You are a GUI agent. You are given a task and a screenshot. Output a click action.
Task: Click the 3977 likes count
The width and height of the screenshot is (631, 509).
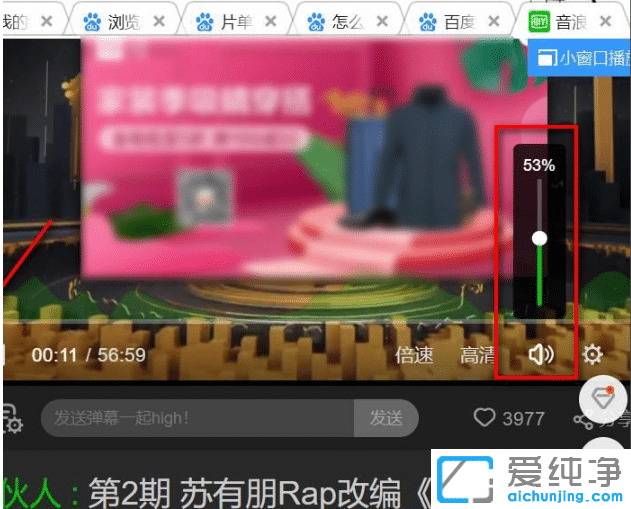(x=523, y=419)
